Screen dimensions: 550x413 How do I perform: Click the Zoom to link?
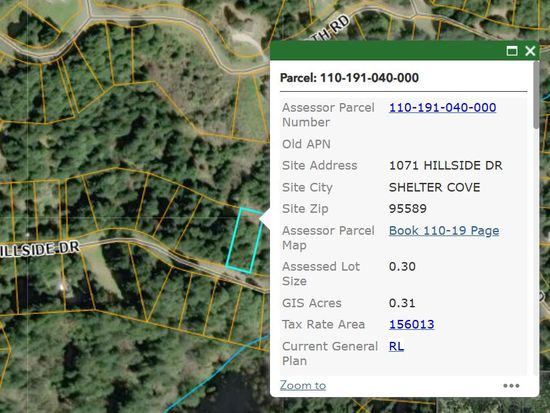[303, 385]
